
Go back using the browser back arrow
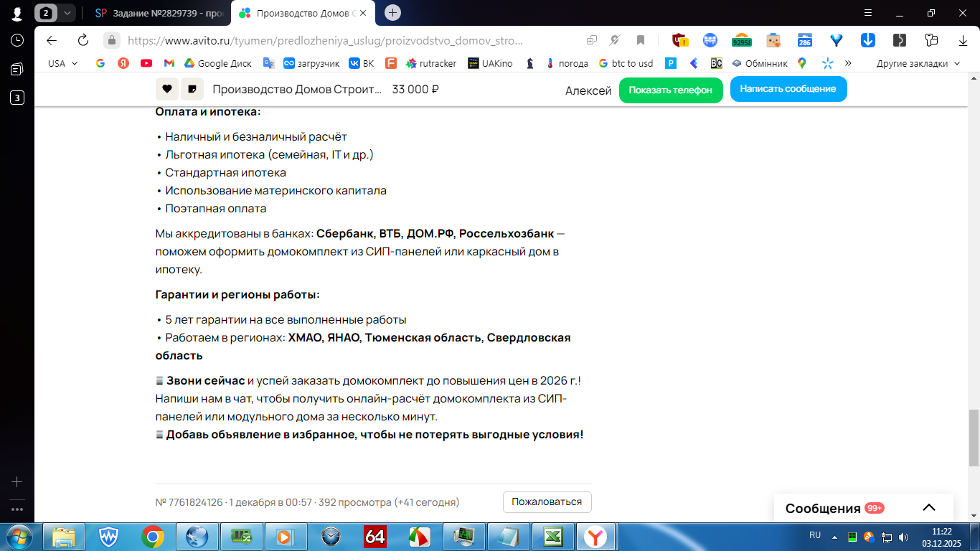pyautogui.click(x=52, y=40)
